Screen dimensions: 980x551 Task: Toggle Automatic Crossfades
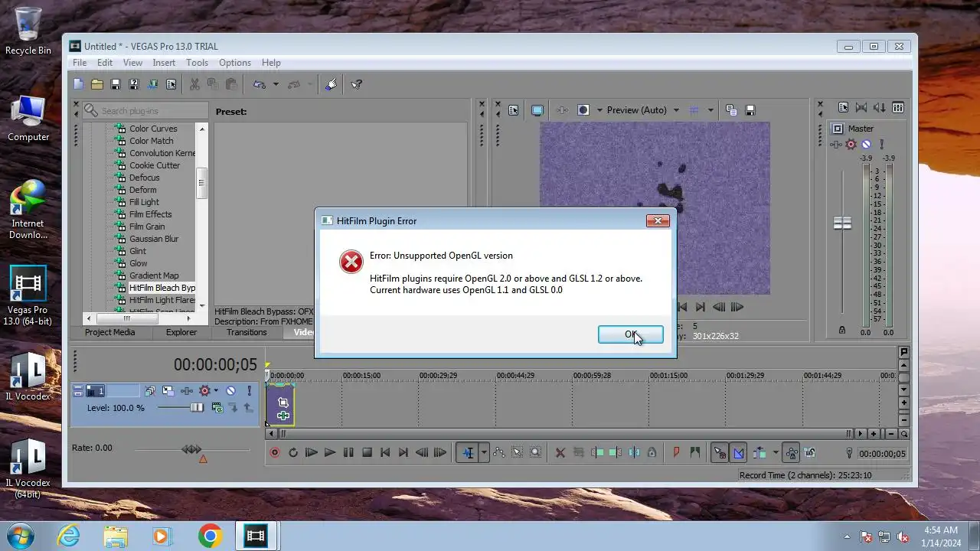(x=738, y=453)
